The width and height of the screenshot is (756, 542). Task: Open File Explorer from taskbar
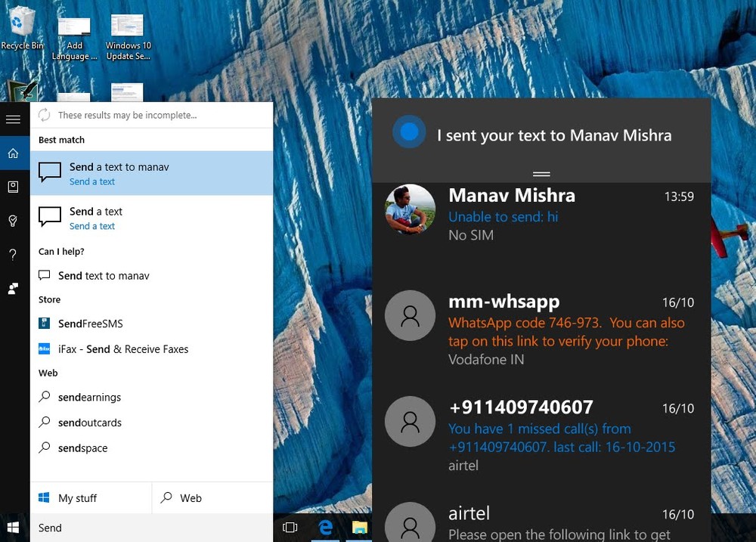[359, 528]
